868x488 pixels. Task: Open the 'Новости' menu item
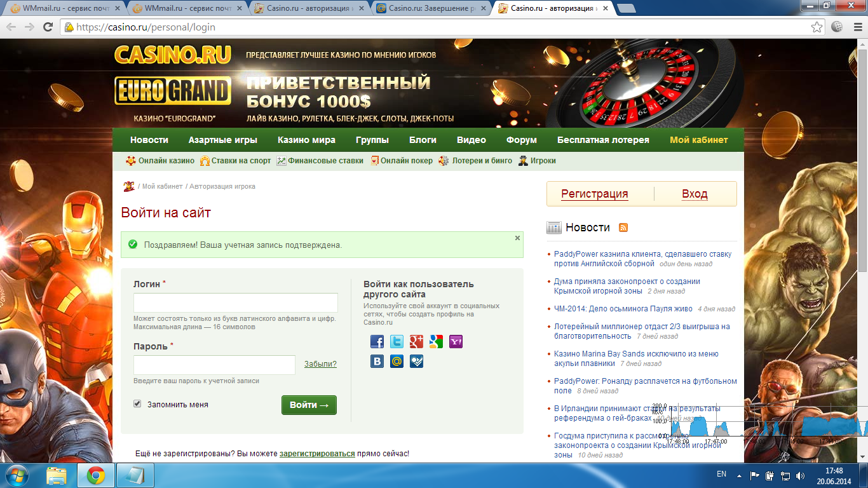click(149, 140)
